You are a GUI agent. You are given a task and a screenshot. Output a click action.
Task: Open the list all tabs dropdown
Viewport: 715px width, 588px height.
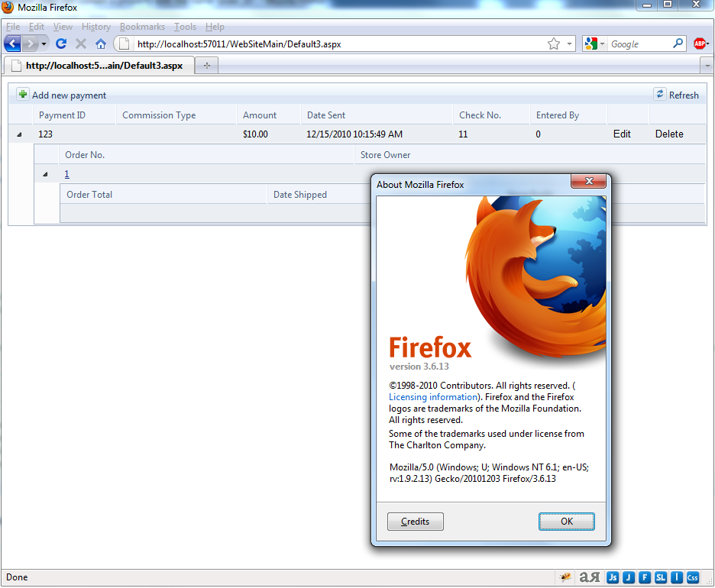[x=707, y=66]
